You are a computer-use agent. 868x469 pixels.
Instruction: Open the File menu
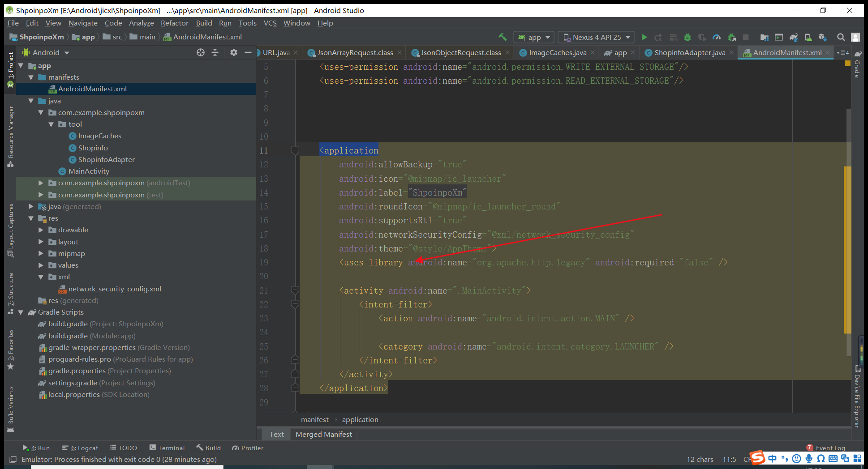click(x=13, y=23)
